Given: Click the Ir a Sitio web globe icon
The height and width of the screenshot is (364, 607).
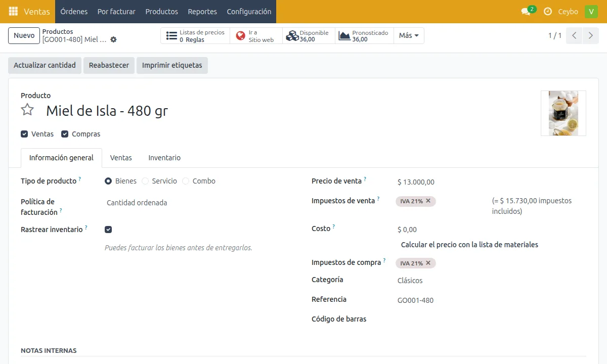Looking at the screenshot, I should [241, 36].
